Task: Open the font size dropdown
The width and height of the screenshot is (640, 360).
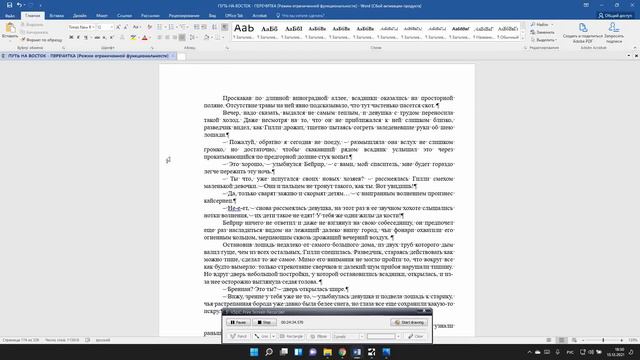Action: coord(111,27)
